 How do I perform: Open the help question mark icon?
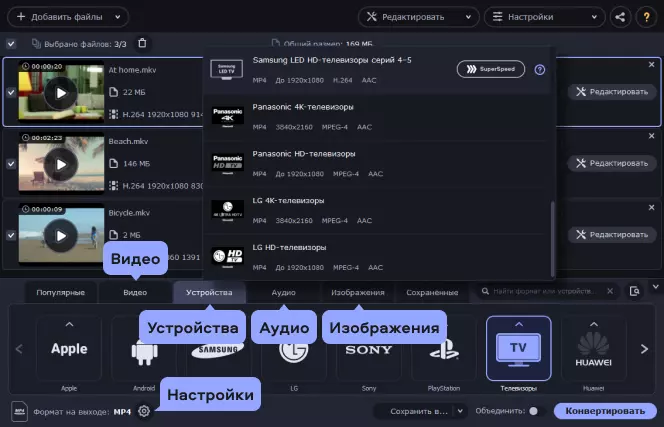540,70
